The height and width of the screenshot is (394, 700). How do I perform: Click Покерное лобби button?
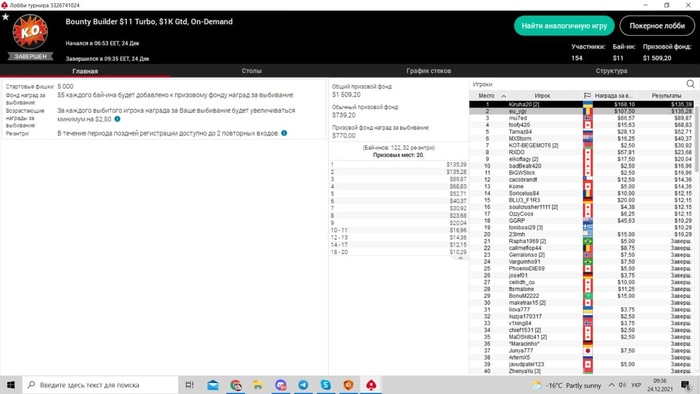[657, 26]
